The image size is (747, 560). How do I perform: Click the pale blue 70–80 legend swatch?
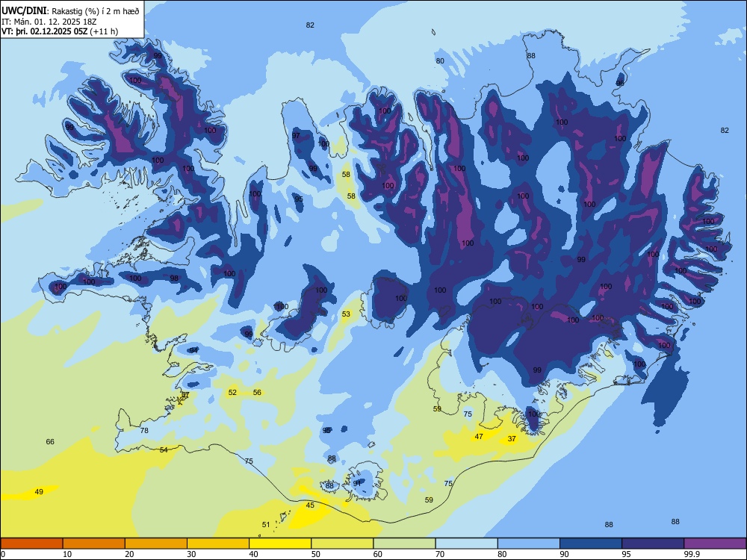tap(466, 544)
